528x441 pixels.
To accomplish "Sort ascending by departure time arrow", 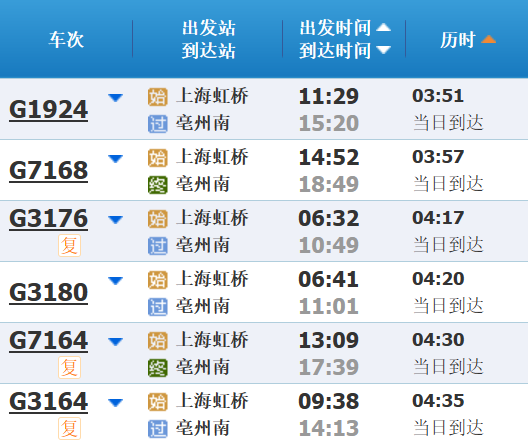I will pos(383,27).
